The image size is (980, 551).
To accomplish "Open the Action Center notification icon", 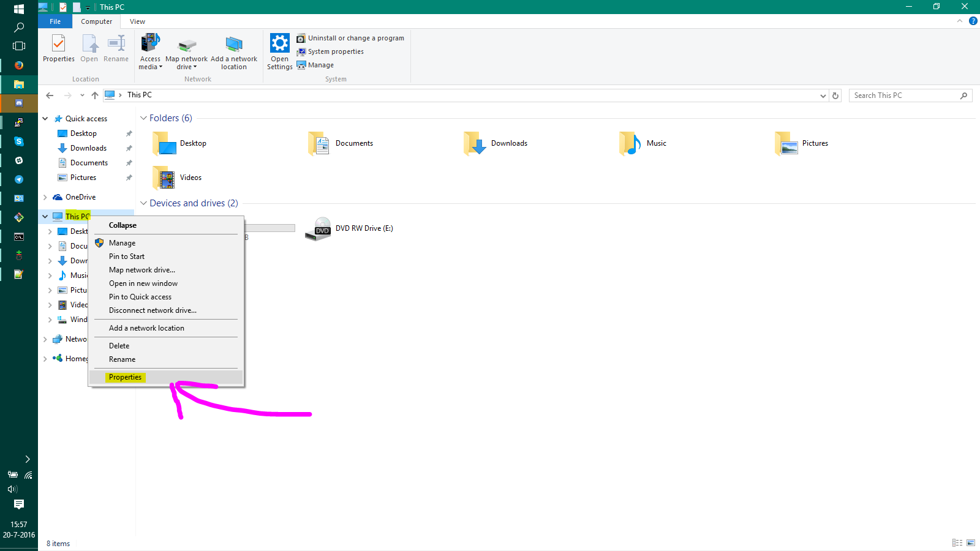I will [19, 504].
